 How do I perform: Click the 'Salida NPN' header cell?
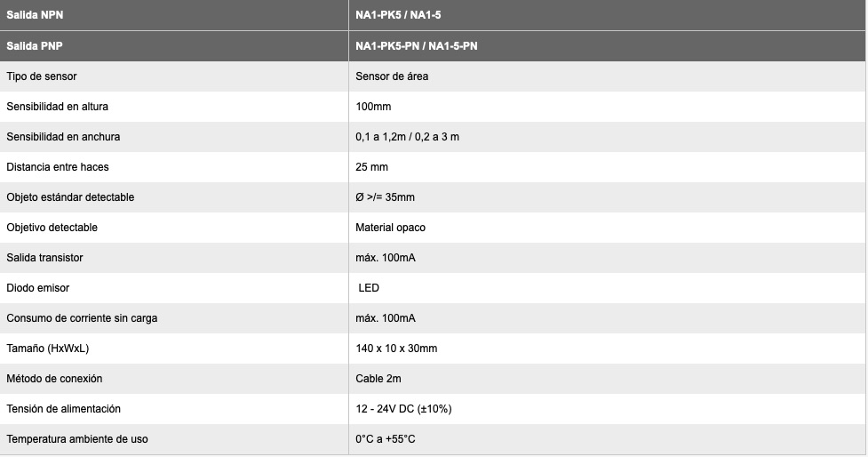[x=174, y=15]
